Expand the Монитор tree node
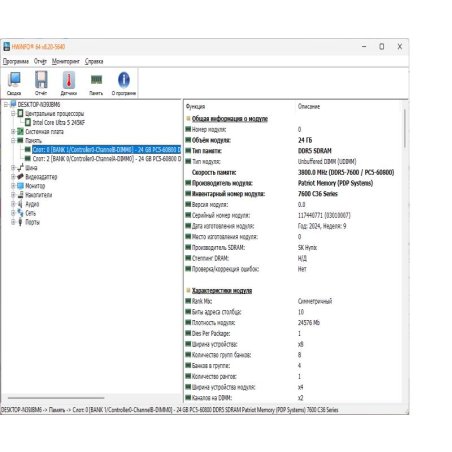Screen dimensions: 452x452 [x=13, y=185]
